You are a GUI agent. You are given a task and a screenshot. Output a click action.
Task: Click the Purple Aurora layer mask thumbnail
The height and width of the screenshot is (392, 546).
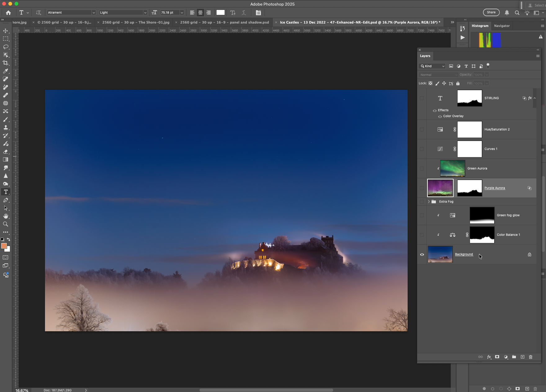pyautogui.click(x=469, y=188)
